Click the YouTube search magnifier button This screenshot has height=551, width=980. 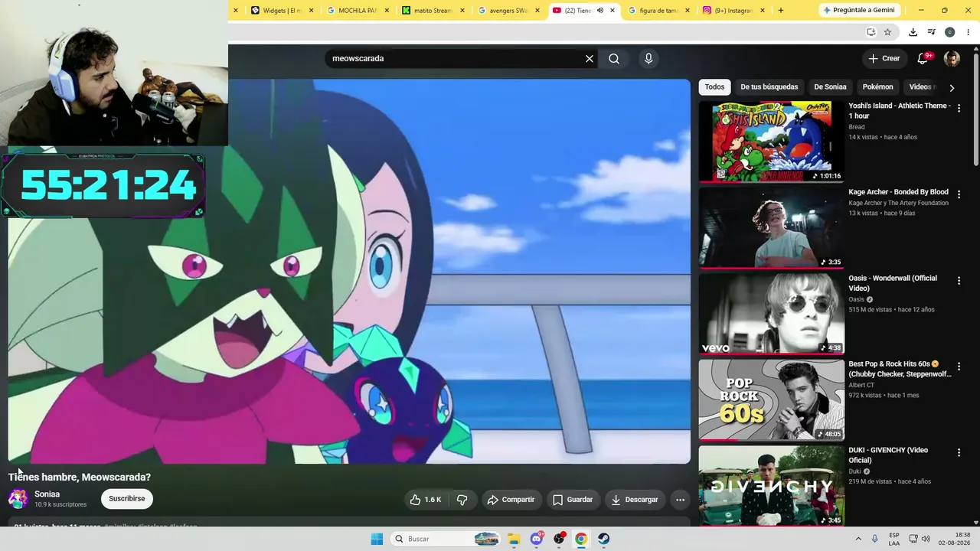614,59
